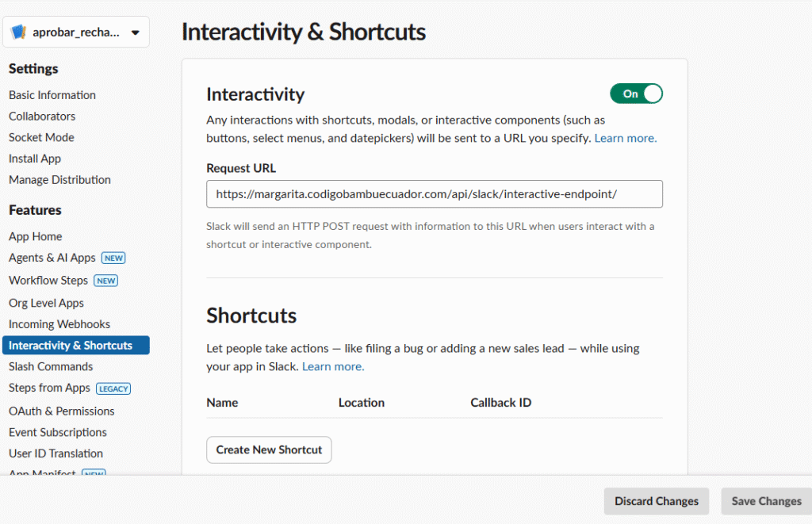Go to Collaborators in sidebar
Screen dimensions: 812x524
click(42, 117)
